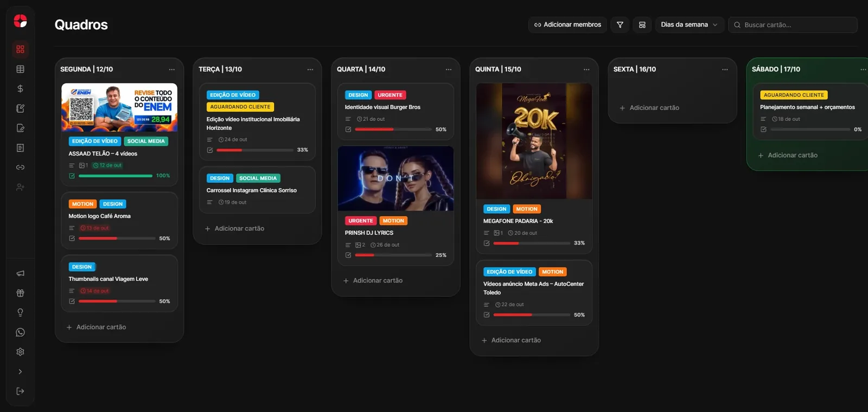This screenshot has height=412, width=868.
Task: Click Adicionar cartão in SEXTA column
Action: click(649, 108)
